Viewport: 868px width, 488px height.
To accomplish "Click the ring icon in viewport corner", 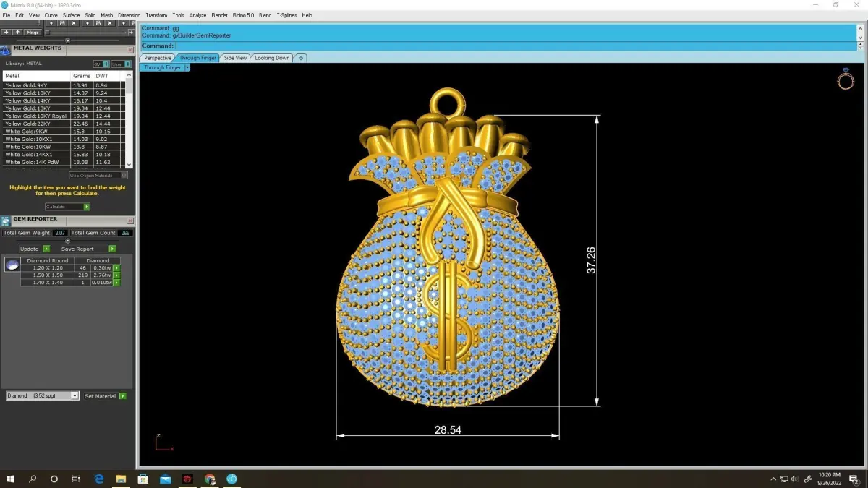I will [846, 80].
